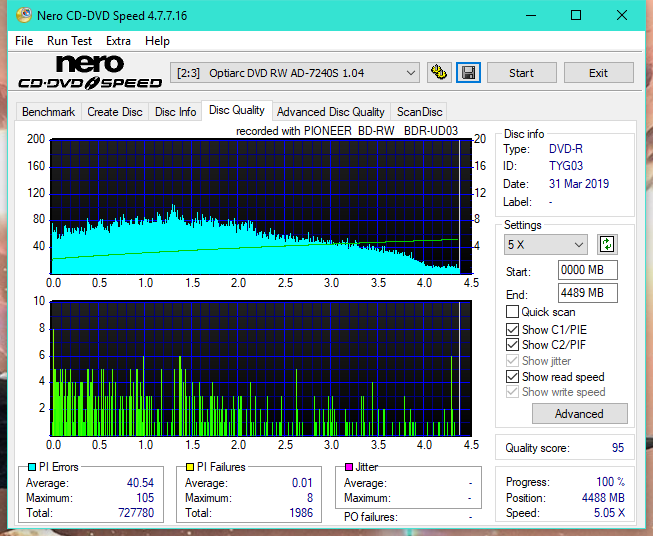Click the End position MB field
The image size is (653, 536).
point(588,293)
